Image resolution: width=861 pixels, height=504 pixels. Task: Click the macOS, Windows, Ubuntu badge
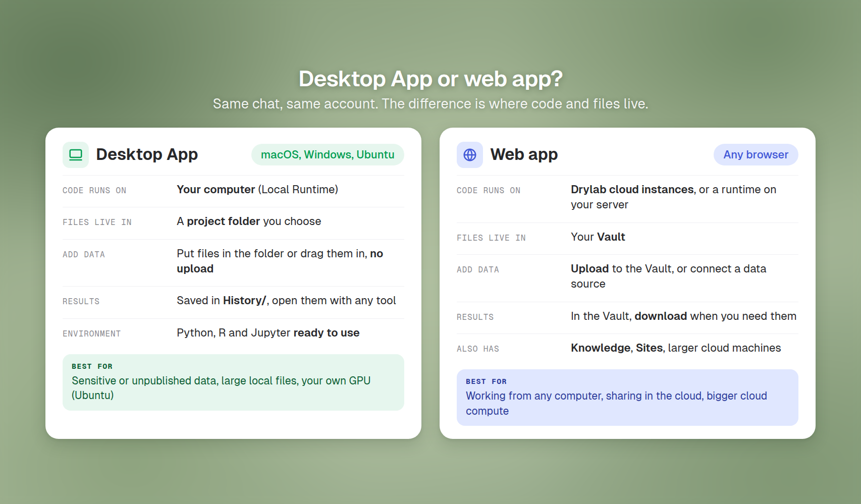point(328,155)
